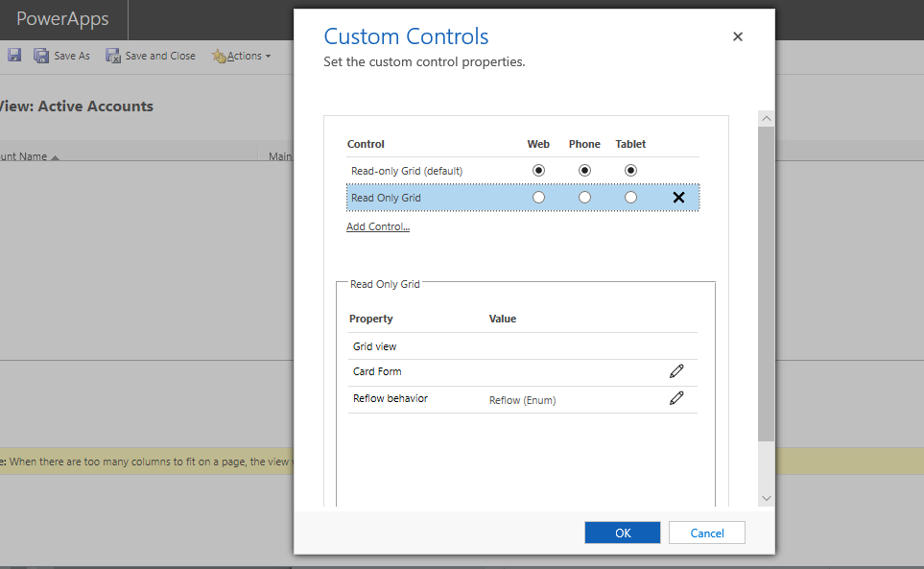This screenshot has width=924, height=569.
Task: Edit the Card Form property pencil icon
Action: 676,371
